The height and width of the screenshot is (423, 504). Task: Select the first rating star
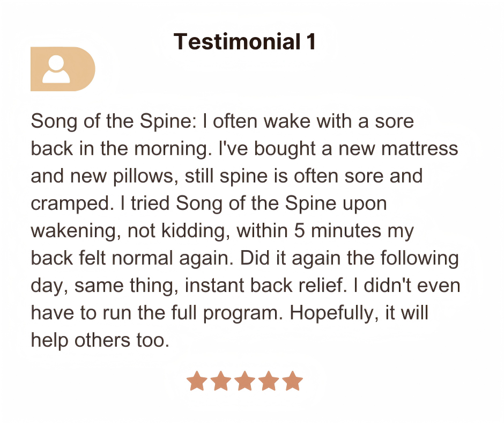197,381
